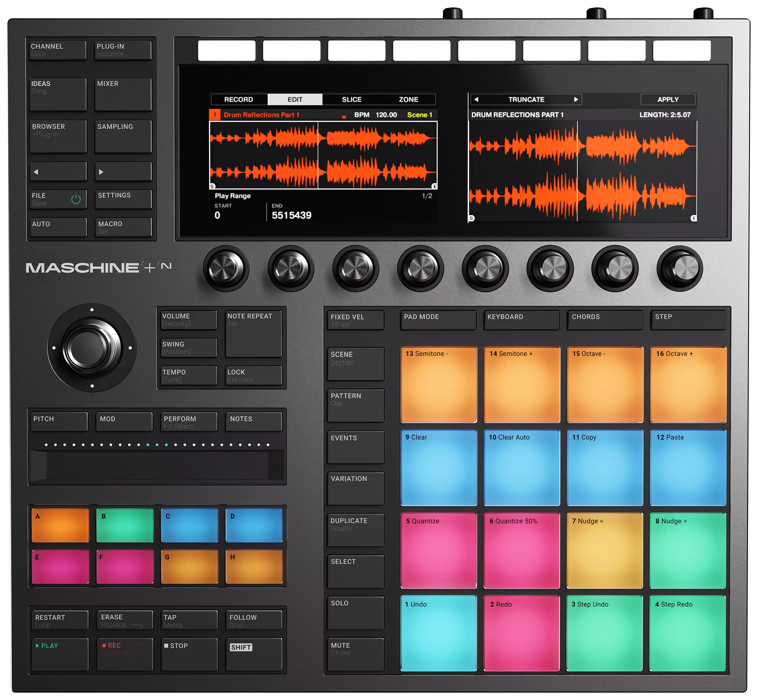Screen dimensions: 758x700
Task: Tap pad 13 Semitone -
Action: point(438,384)
